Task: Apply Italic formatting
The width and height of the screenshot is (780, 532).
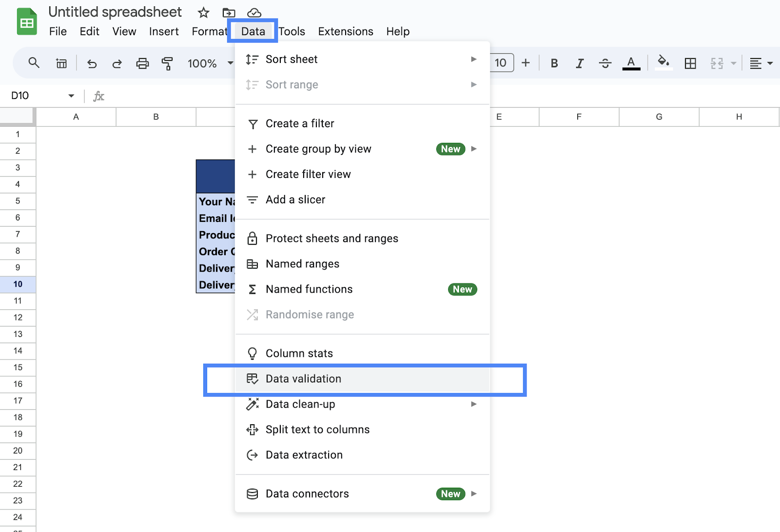Action: [x=580, y=63]
